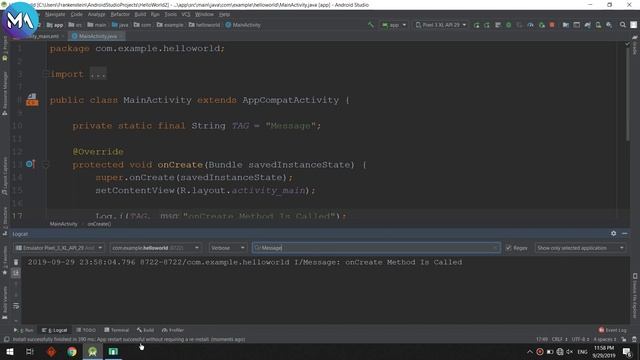Click the Search Everywhere magnifier icon

click(x=622, y=25)
